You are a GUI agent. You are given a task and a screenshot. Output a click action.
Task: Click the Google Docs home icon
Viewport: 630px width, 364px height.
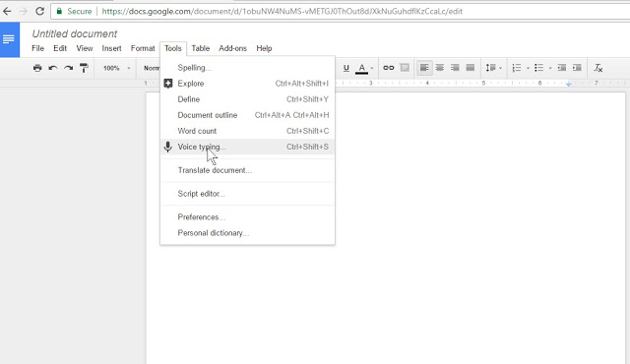[10, 39]
